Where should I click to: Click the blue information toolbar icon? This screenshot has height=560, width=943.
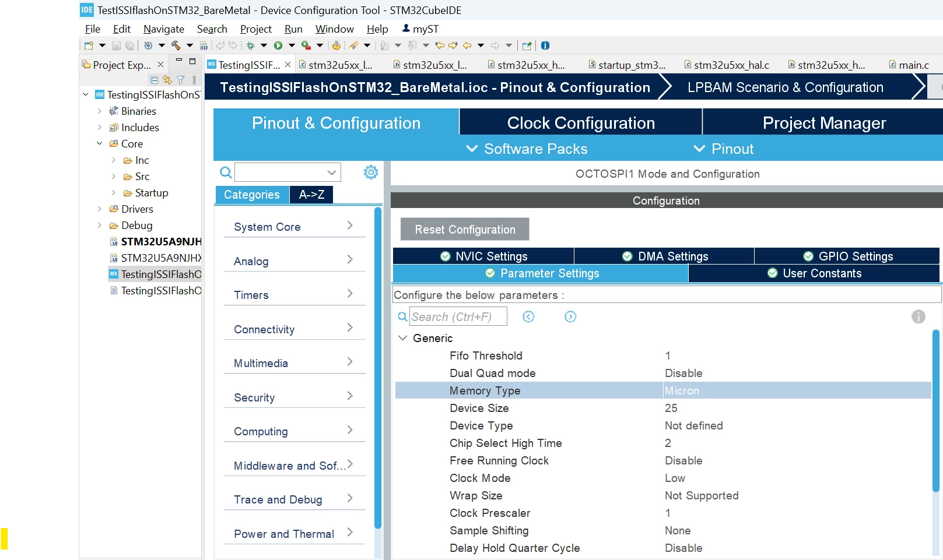point(545,45)
